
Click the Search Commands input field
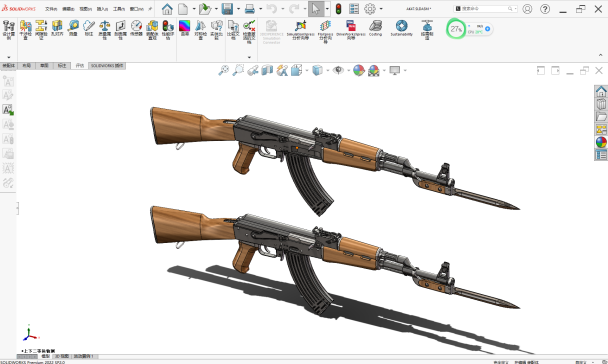click(x=485, y=9)
